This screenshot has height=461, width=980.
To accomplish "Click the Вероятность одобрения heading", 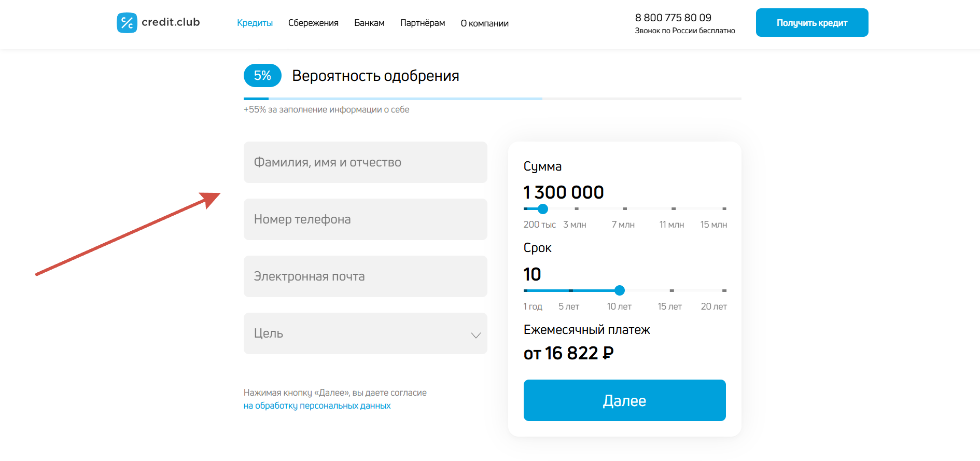I will click(375, 76).
